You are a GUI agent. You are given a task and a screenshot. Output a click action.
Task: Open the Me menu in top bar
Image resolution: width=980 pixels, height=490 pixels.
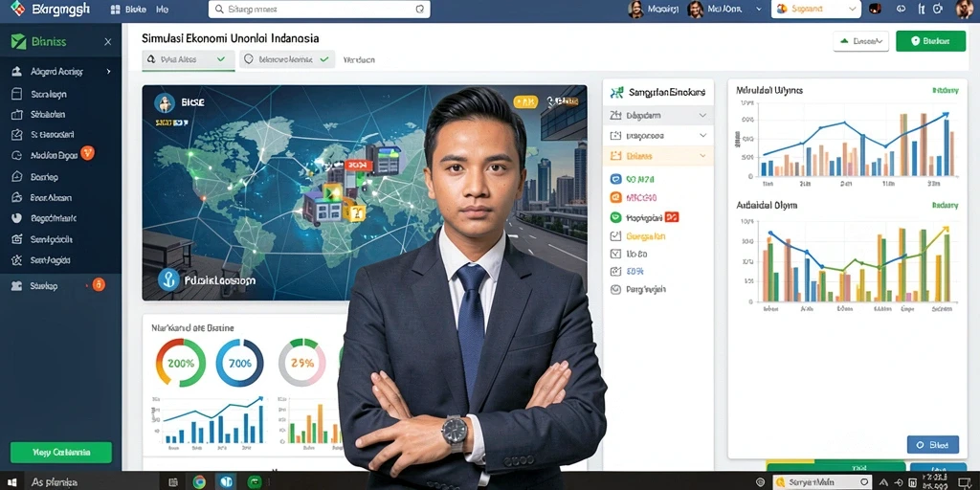[162, 10]
